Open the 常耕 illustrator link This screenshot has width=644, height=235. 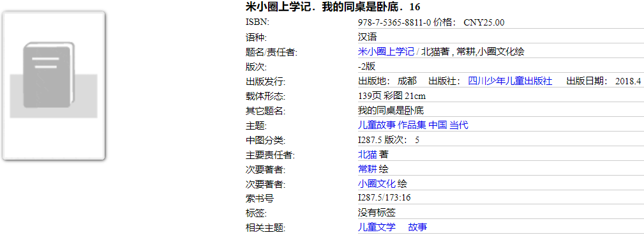click(x=368, y=169)
